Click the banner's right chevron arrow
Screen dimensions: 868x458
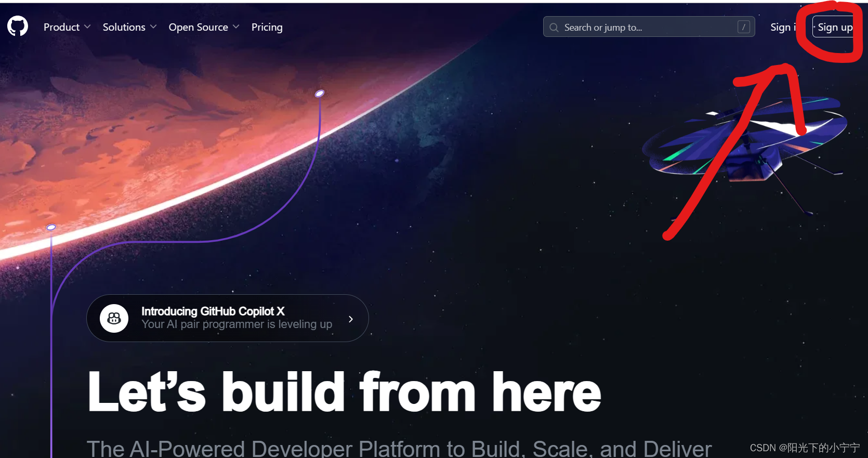(351, 319)
